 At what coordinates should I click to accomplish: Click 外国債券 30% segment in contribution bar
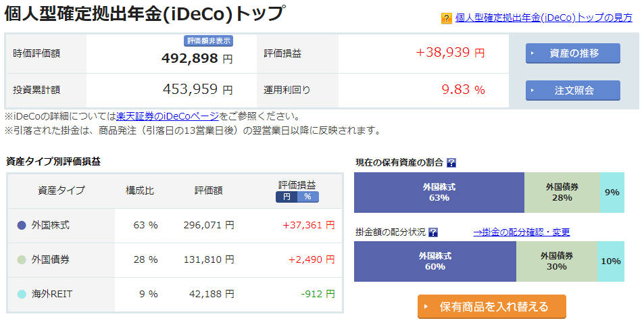pos(556,261)
